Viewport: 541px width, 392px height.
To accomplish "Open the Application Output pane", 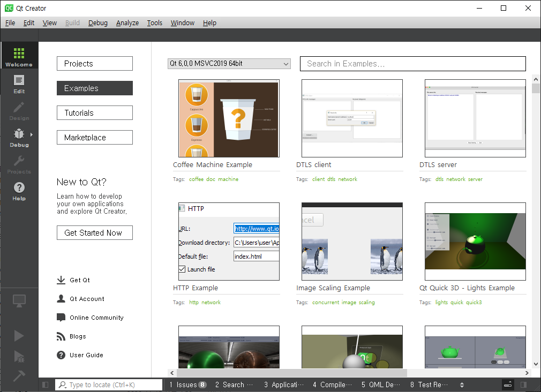I will pyautogui.click(x=283, y=385).
